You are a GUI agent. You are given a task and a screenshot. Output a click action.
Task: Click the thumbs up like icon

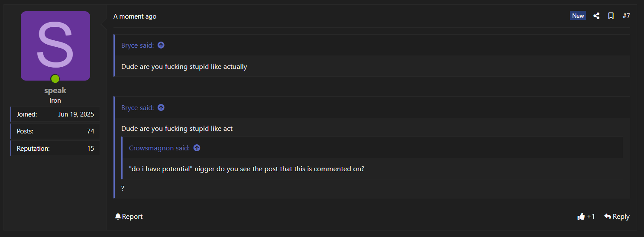pos(581,216)
